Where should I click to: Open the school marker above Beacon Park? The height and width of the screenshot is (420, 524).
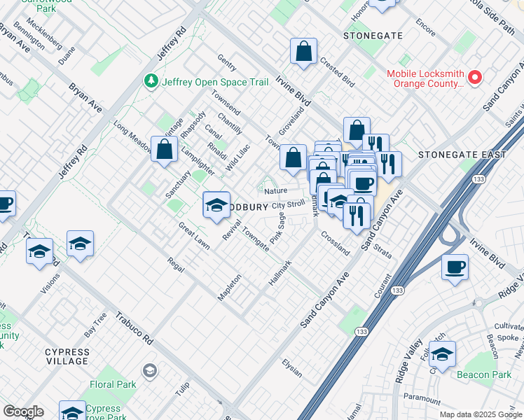point(442,356)
